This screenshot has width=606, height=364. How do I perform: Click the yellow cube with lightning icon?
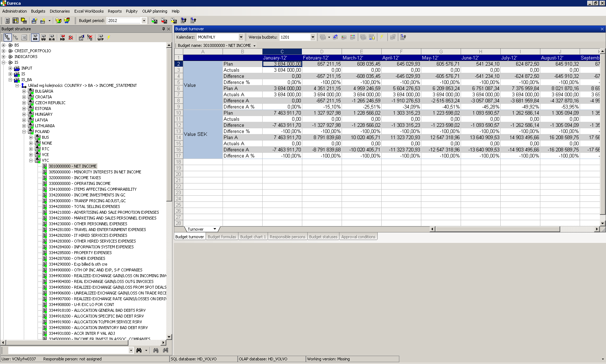coord(58,21)
